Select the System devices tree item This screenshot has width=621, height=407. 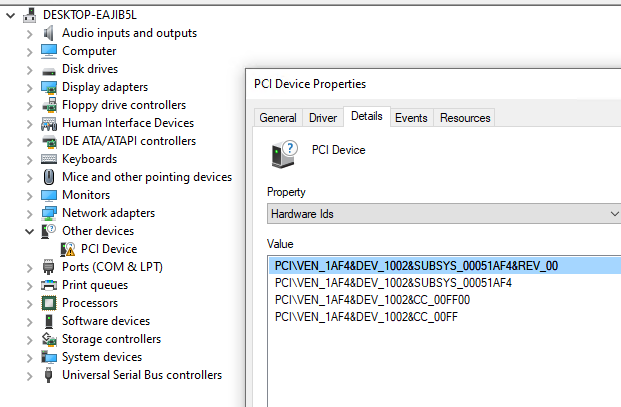click(x=101, y=357)
